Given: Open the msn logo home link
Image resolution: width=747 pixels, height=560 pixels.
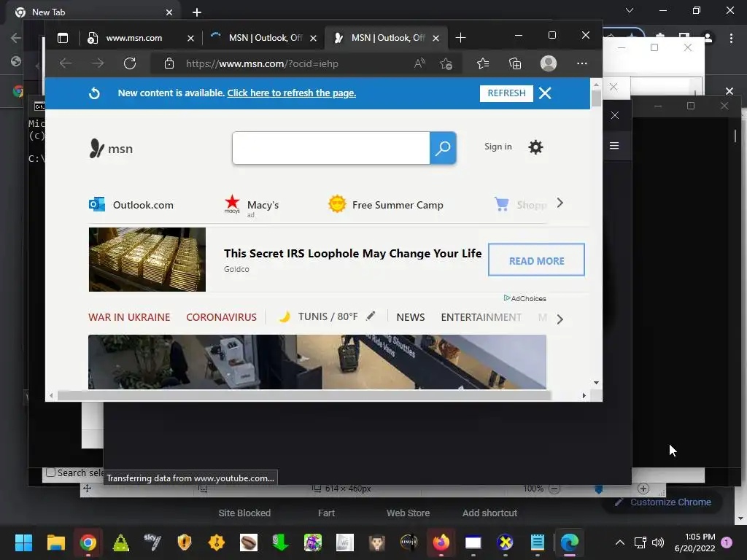Looking at the screenshot, I should (x=111, y=149).
